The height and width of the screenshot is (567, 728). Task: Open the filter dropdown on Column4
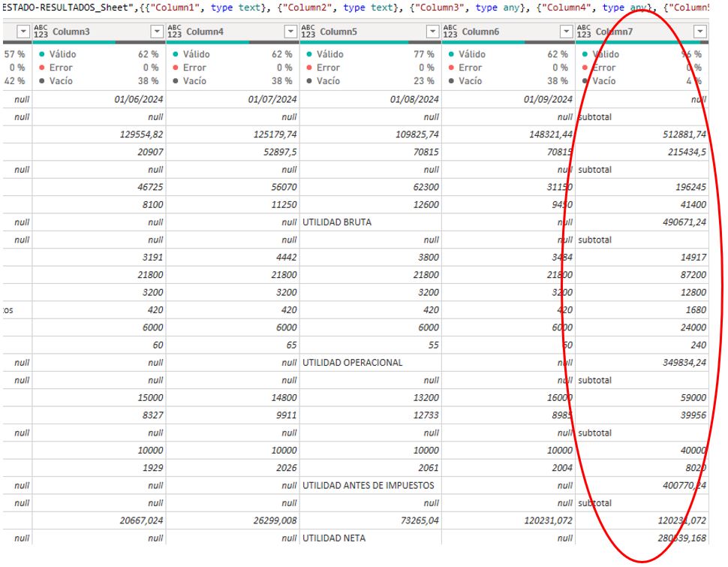point(290,32)
